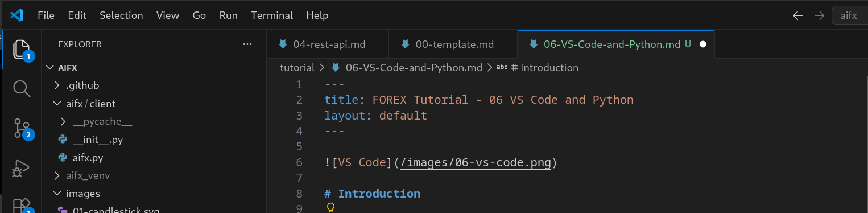Switch to the 04-rest-api.md tab
This screenshot has width=868, height=213.
[x=328, y=44]
